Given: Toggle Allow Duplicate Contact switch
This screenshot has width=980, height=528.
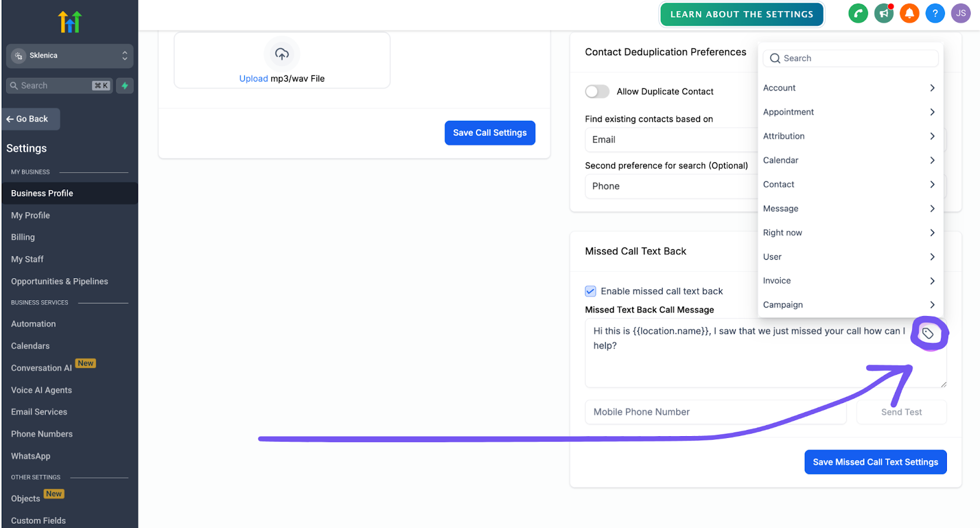Looking at the screenshot, I should (597, 91).
